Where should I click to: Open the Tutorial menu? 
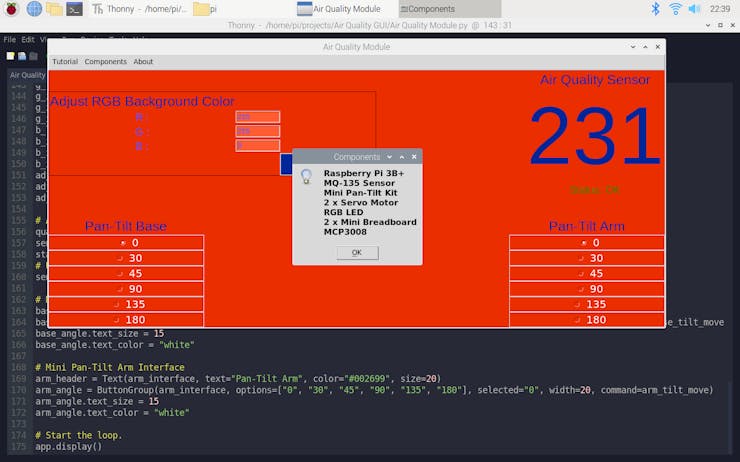tap(65, 61)
